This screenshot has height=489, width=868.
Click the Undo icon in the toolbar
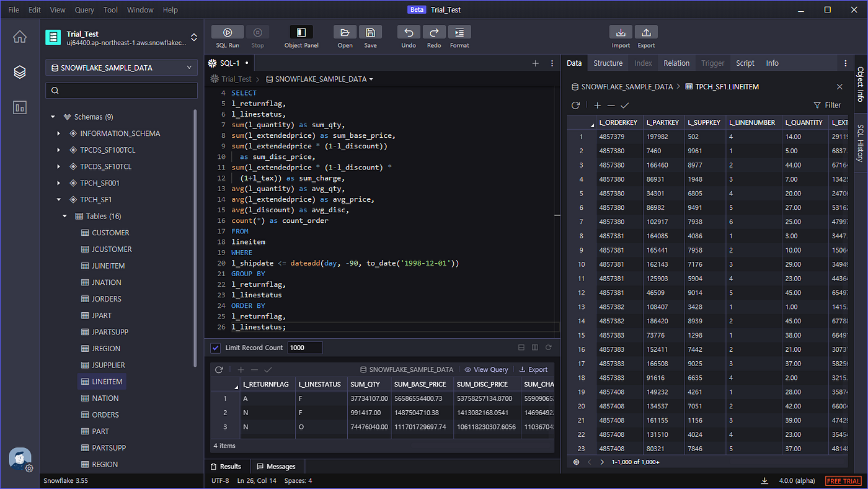click(409, 32)
